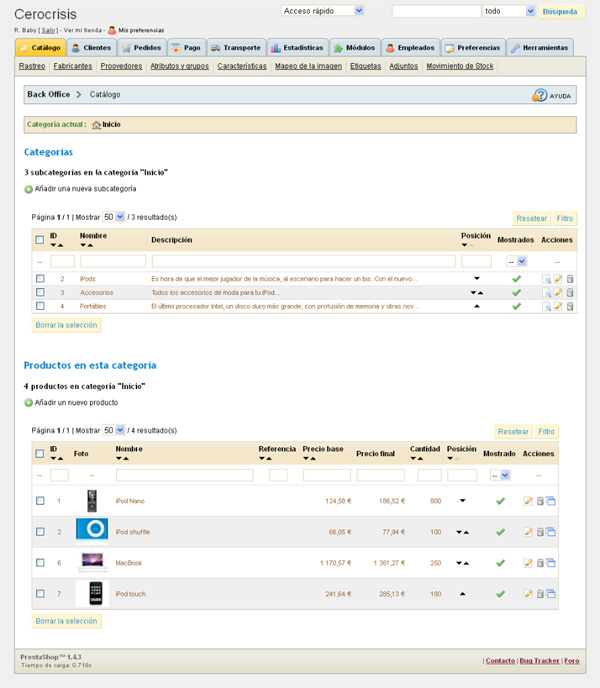Go to the Módulos tab
The height and width of the screenshot is (688, 600).
[354, 47]
